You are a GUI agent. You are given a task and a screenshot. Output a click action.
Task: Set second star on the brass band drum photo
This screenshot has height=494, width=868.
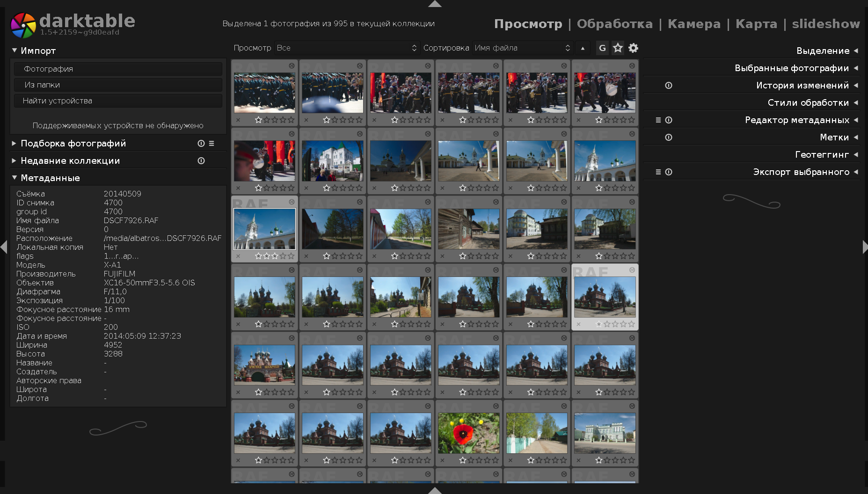click(607, 120)
